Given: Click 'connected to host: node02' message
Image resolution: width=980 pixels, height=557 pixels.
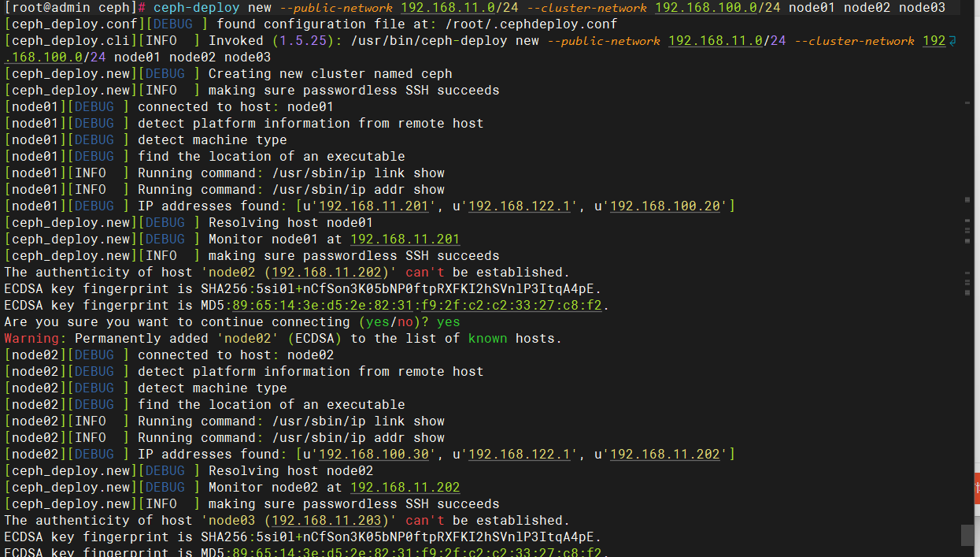Looking at the screenshot, I should [x=236, y=355].
